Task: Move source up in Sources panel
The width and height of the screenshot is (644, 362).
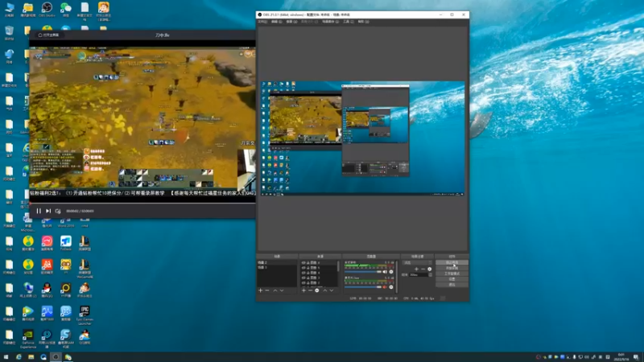Action: click(325, 290)
